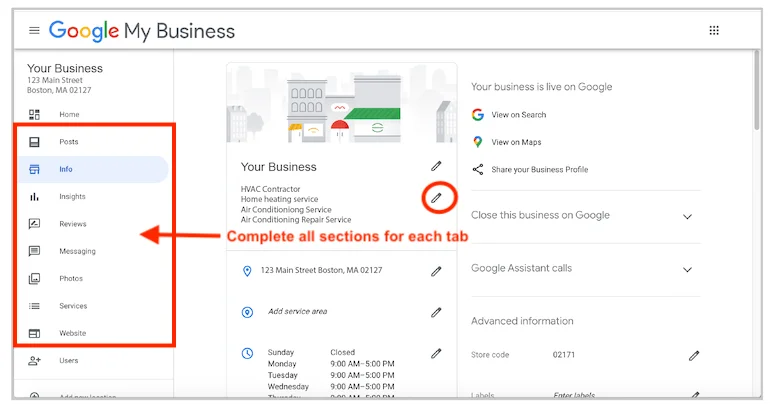Click View on Search link
Viewport: 777px width, 407px height.
tap(518, 115)
